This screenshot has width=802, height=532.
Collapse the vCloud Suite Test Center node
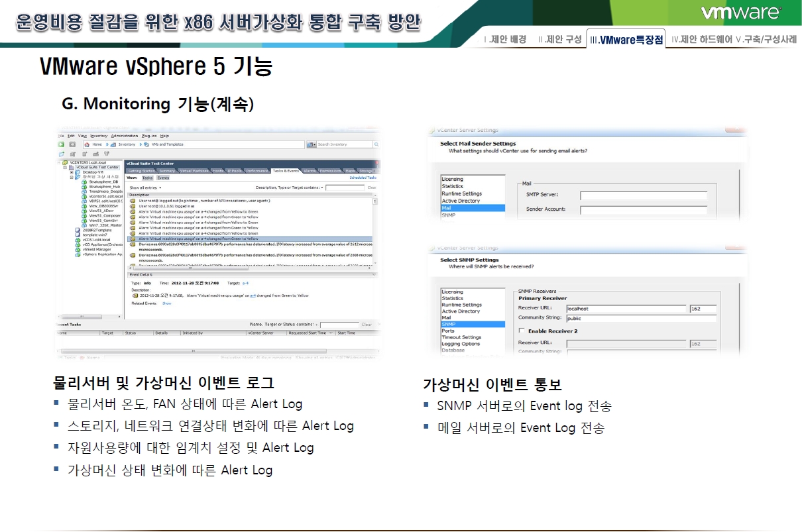(x=66, y=167)
